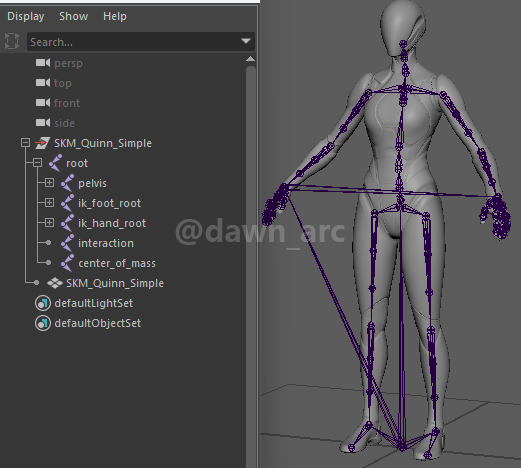Click the outliner Search field
Viewport: 521px width, 468px height.
pyautogui.click(x=141, y=42)
